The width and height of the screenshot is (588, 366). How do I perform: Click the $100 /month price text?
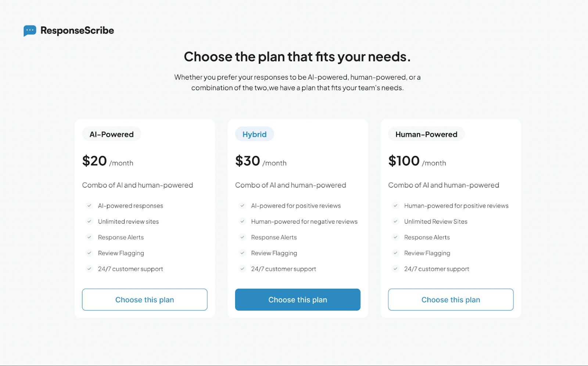tap(417, 162)
